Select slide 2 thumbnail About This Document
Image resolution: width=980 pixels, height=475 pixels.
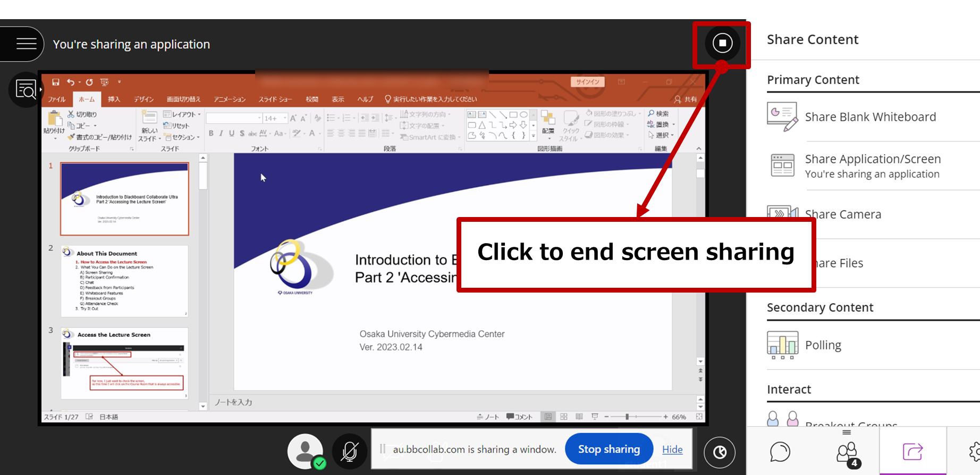coord(124,281)
